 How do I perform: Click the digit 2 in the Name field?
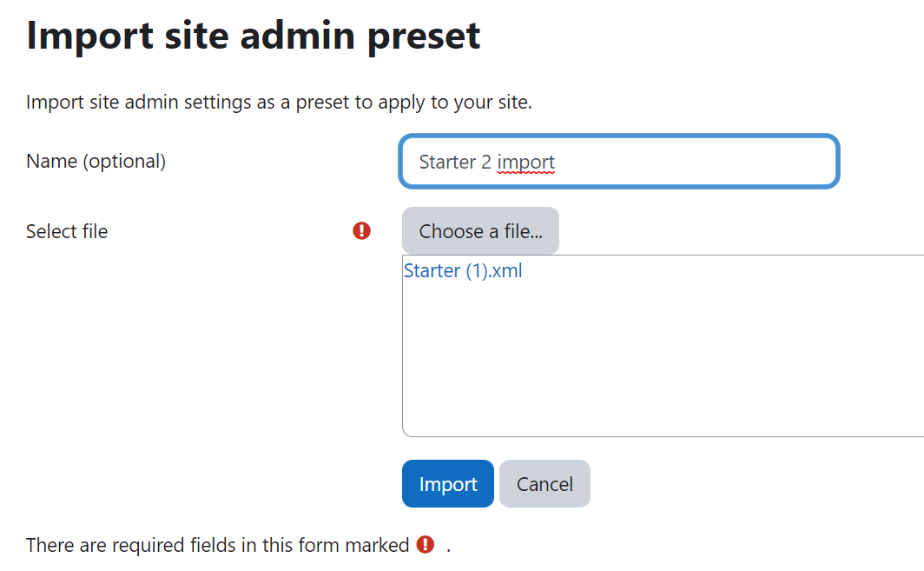pos(486,162)
